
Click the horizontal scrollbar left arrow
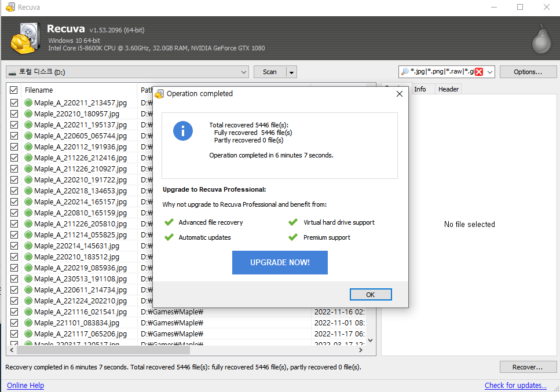point(12,350)
